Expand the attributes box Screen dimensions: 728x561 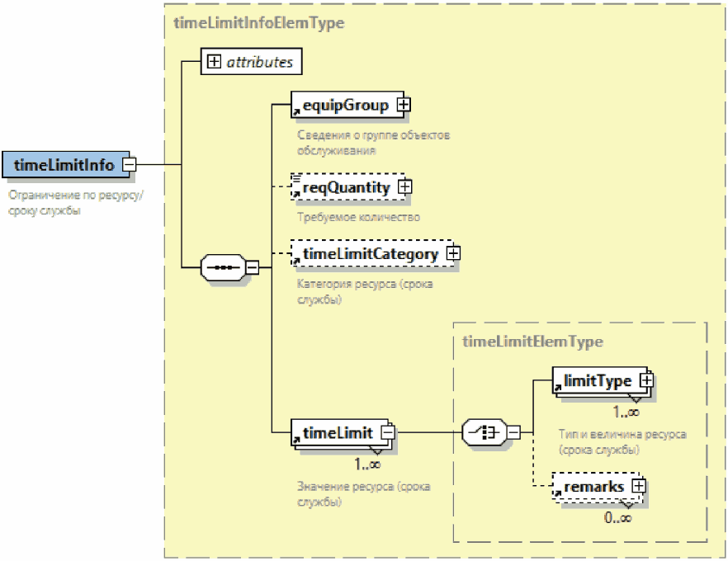tap(214, 62)
